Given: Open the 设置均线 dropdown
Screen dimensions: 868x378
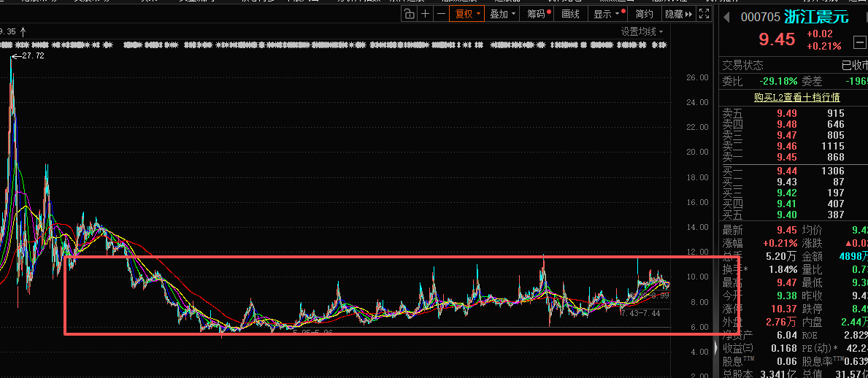Looking at the screenshot, I should click(x=642, y=32).
